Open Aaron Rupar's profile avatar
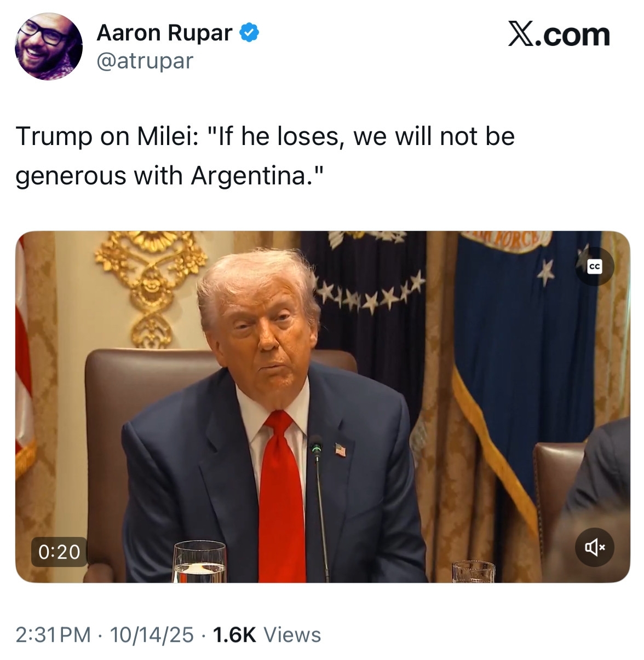Image resolution: width=644 pixels, height=660 pixels. pyautogui.click(x=48, y=47)
